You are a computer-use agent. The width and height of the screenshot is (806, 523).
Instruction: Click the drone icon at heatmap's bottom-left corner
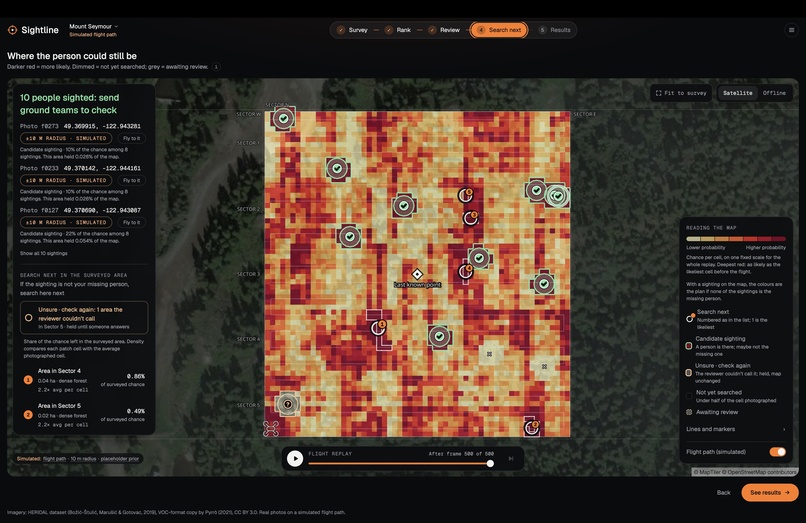(x=271, y=428)
